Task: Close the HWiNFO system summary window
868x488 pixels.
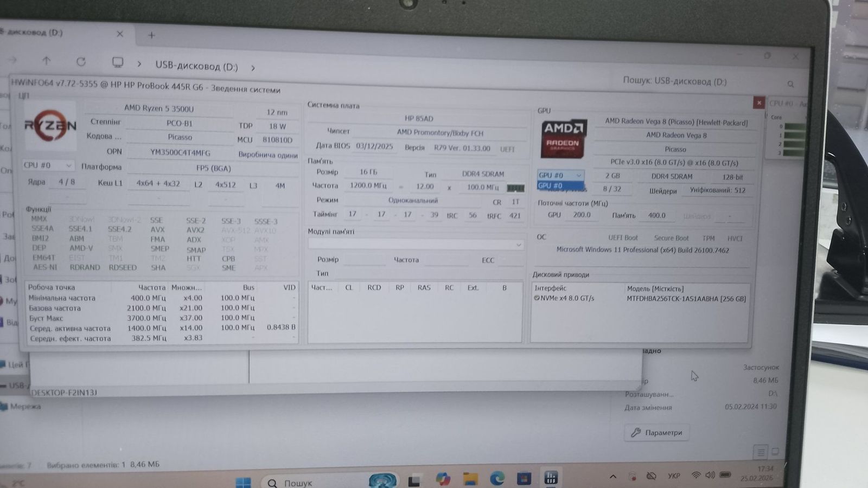Action: (758, 102)
